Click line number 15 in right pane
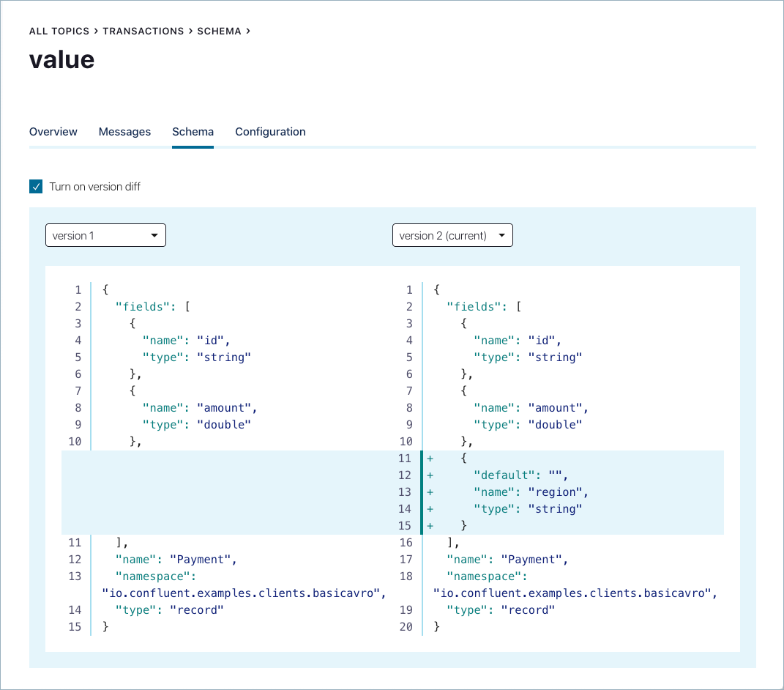 click(x=406, y=525)
